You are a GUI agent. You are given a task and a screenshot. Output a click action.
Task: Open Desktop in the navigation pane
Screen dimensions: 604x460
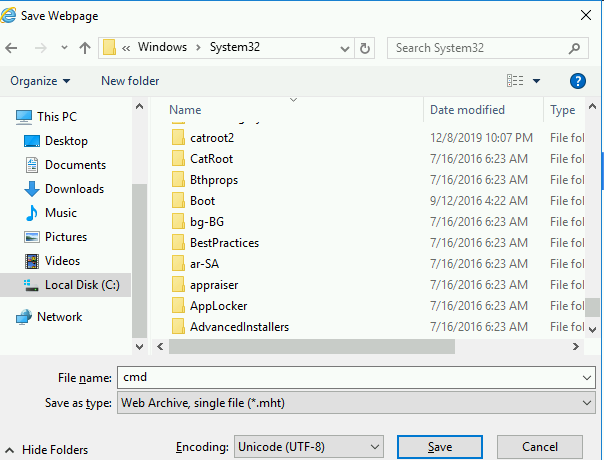coord(66,141)
